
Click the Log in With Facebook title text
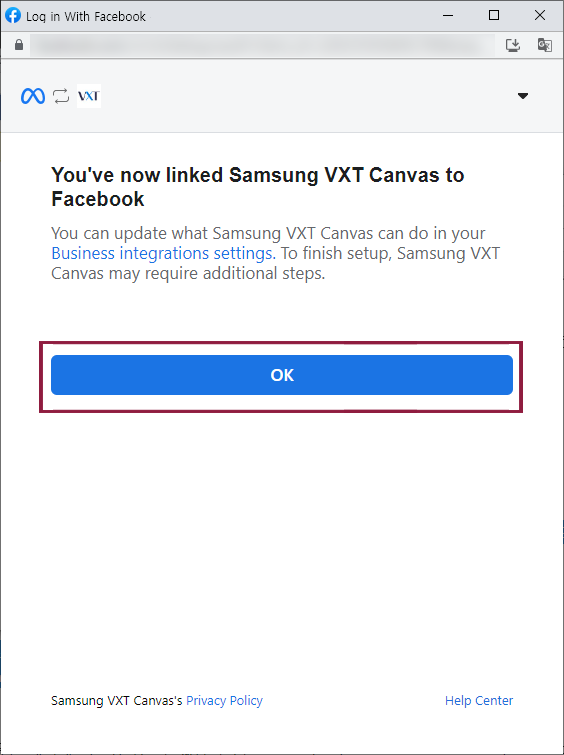coord(86,16)
